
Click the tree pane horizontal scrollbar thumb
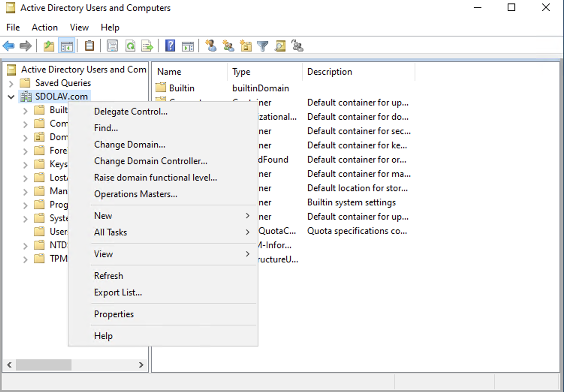point(44,365)
